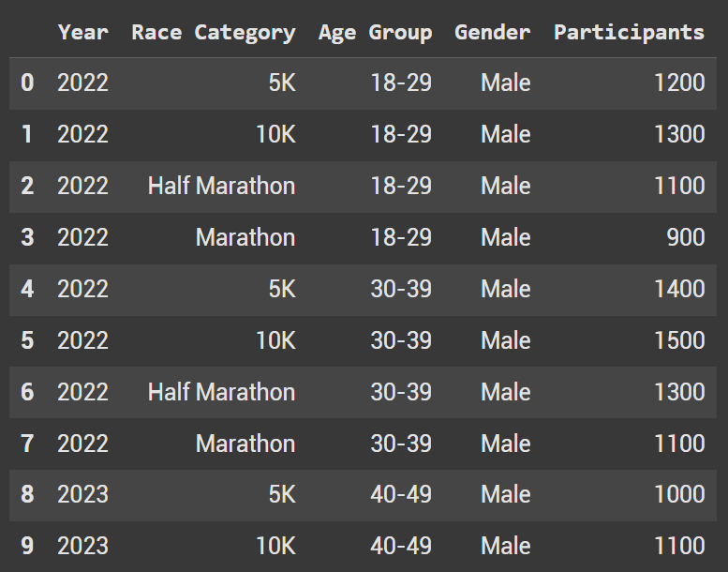The width and height of the screenshot is (728, 572).
Task: Click the 10K cell in row 1
Action: pos(275,134)
